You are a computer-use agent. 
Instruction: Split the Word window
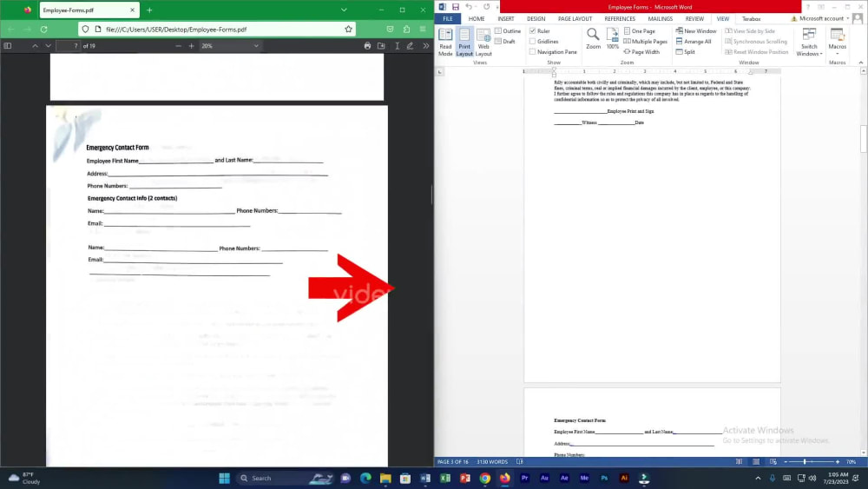tap(686, 52)
